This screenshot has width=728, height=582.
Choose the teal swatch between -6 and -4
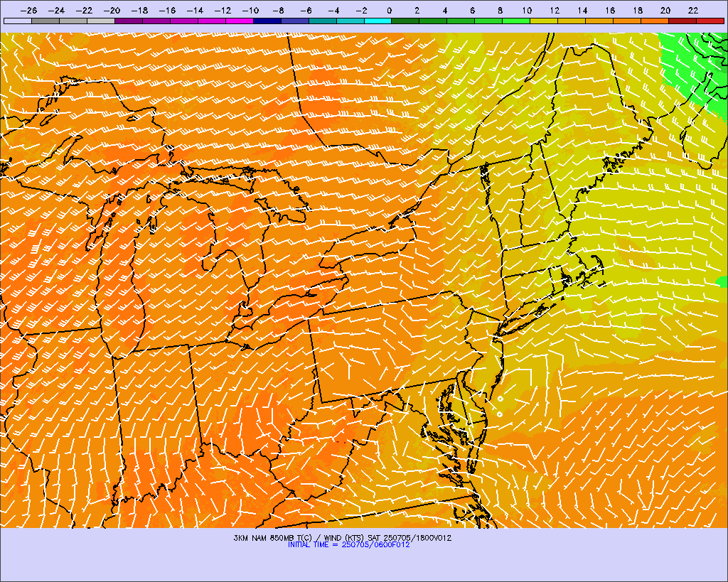tap(323, 21)
